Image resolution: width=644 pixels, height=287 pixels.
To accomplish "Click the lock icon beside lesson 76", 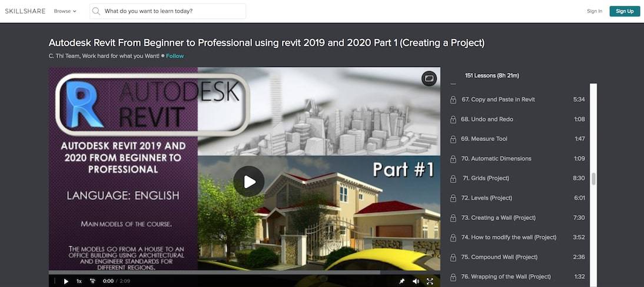I will click(453, 277).
